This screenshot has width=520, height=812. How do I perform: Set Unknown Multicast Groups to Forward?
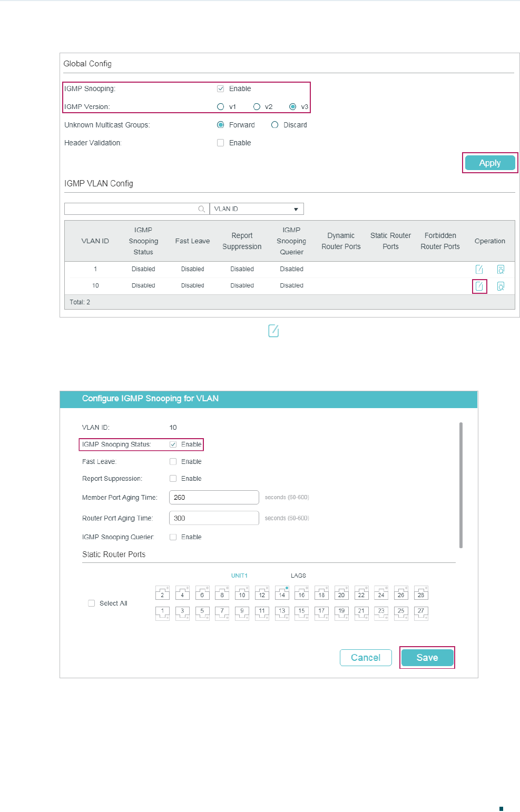221,125
